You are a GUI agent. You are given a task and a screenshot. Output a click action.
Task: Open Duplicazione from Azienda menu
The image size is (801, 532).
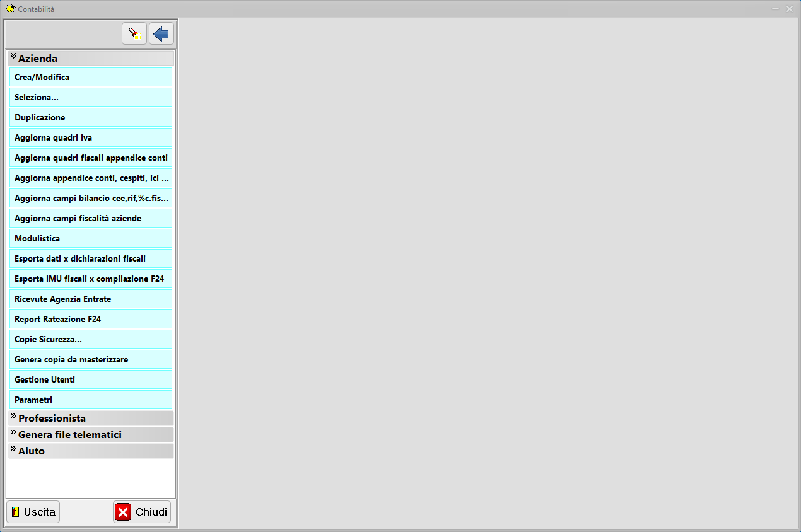91,117
